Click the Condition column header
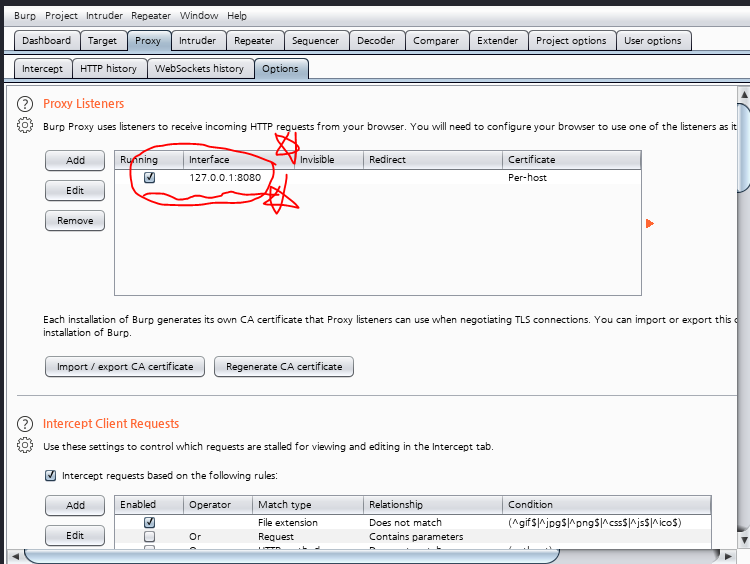 (x=607, y=505)
